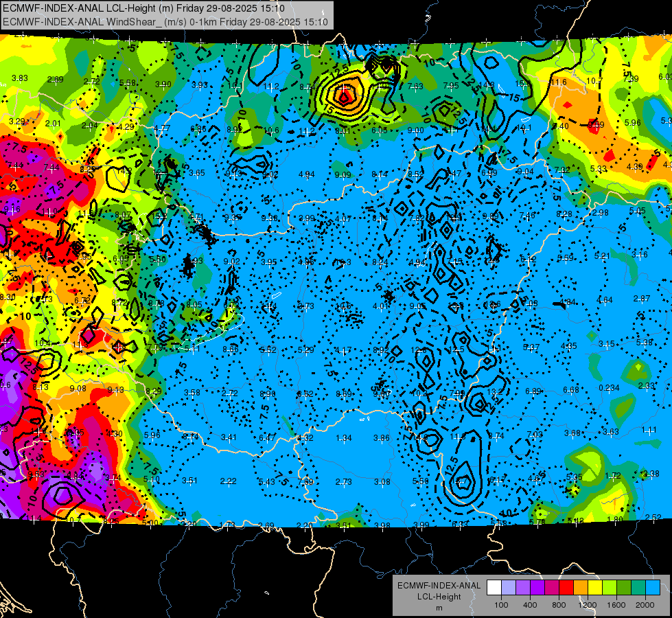Select the orange legend swatch
Screen dimensions: 672x618
click(581, 588)
